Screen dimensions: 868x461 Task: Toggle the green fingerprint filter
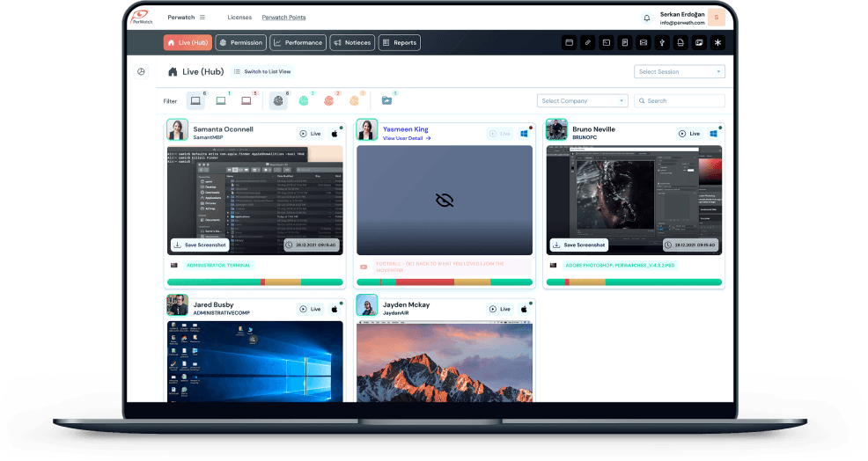pos(304,100)
